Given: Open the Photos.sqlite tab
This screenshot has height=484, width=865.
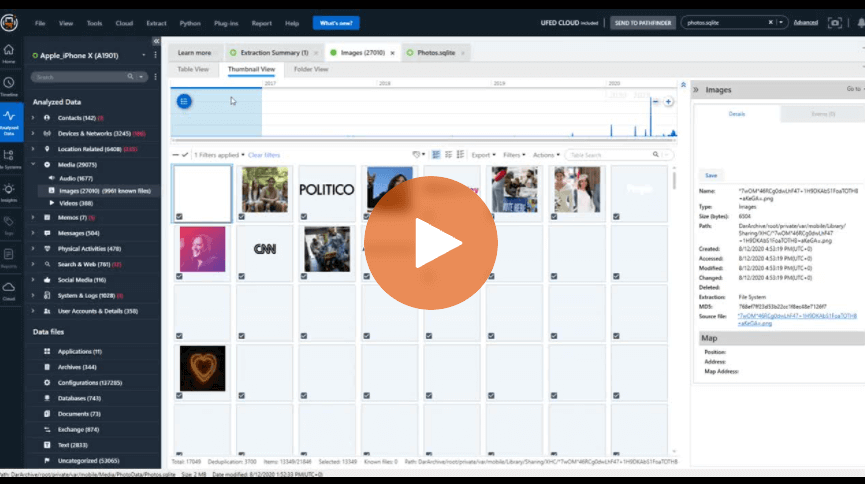Looking at the screenshot, I should tap(436, 53).
